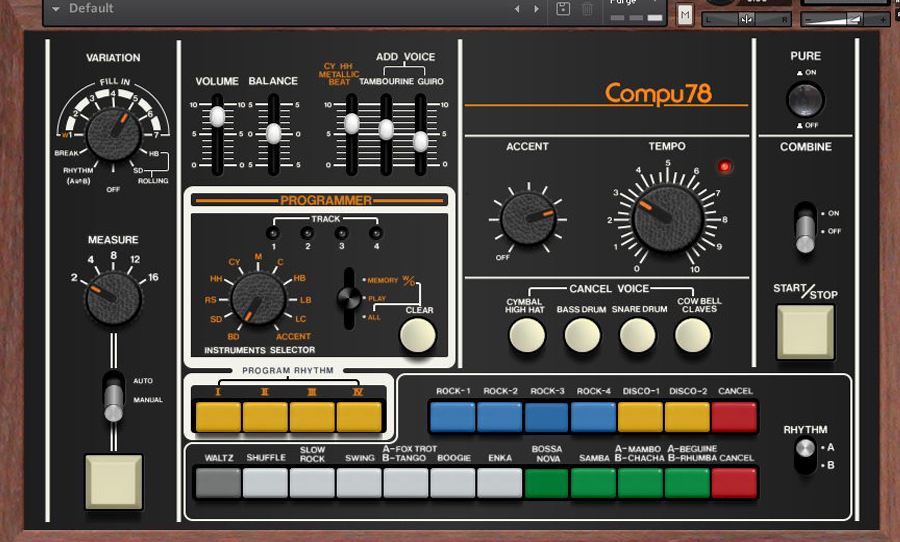The width and height of the screenshot is (900, 542).
Task: Cancel the Bass Drum voice
Action: coord(581,337)
